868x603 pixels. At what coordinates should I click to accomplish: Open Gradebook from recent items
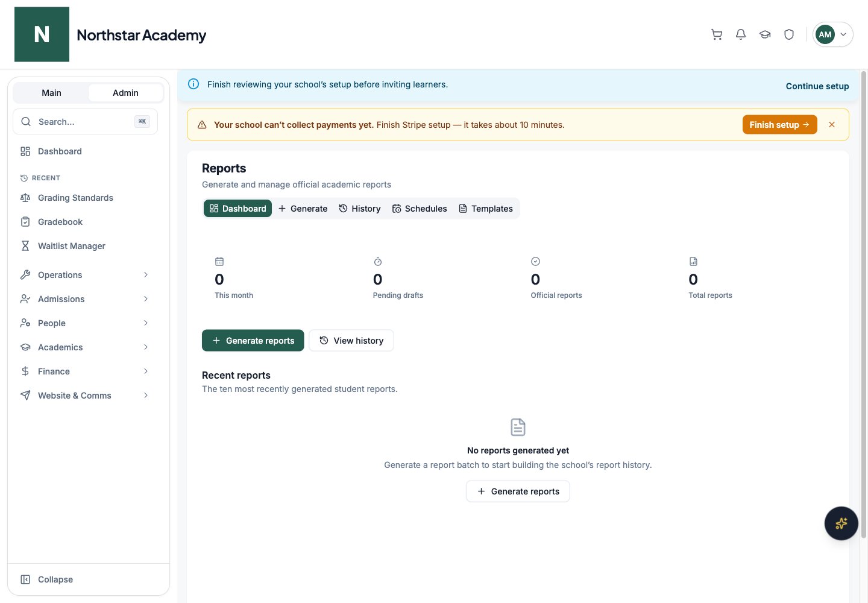coord(85,222)
